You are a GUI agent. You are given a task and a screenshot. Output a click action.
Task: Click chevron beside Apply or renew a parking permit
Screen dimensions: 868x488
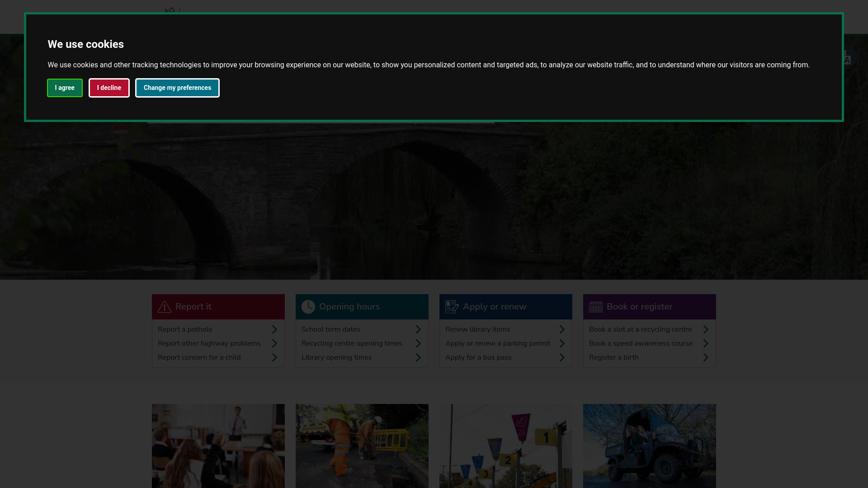(562, 343)
